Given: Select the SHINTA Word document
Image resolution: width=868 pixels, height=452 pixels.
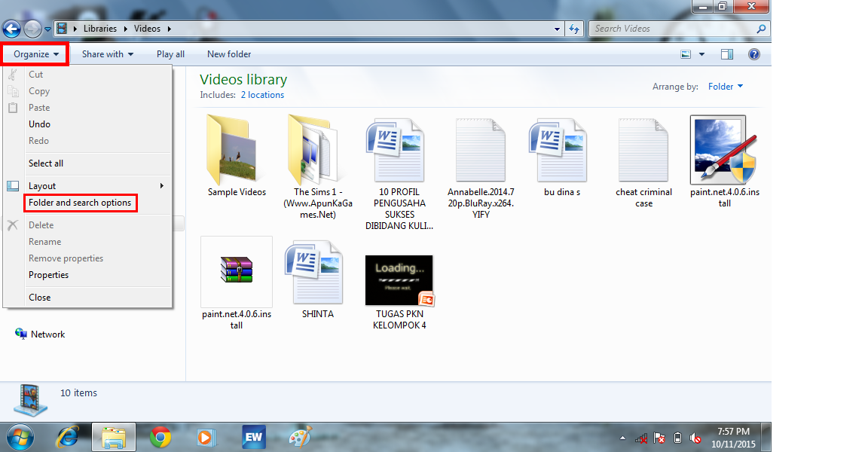Looking at the screenshot, I should [x=314, y=272].
